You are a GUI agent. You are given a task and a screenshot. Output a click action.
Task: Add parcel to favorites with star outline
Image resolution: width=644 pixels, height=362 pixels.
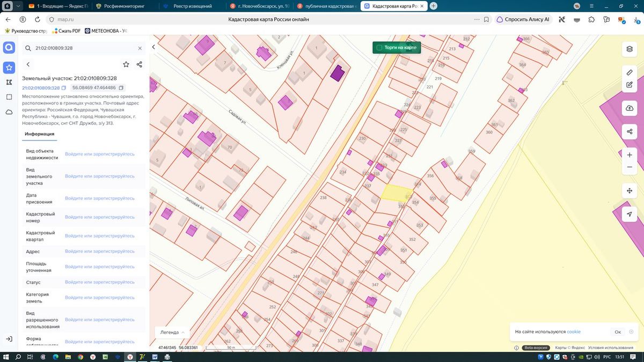(x=126, y=64)
